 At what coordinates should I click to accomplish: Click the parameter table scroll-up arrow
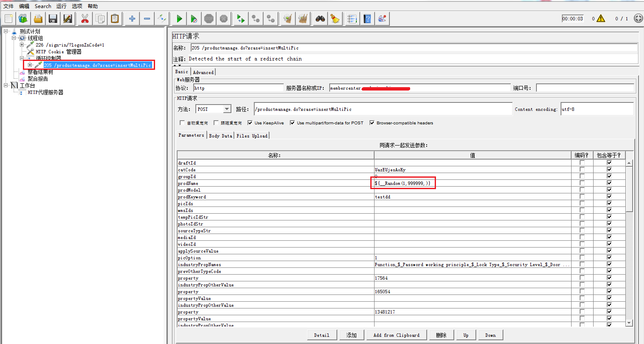[629, 163]
